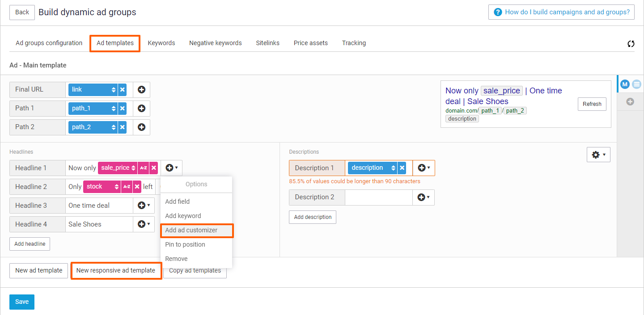Click the grey plus icon in right sidebar

[x=630, y=102]
